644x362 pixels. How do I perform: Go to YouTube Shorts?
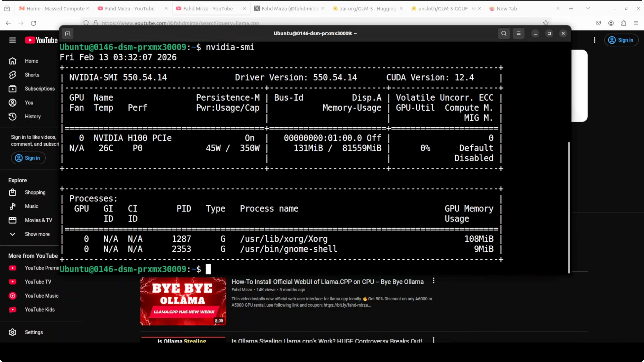(x=32, y=75)
